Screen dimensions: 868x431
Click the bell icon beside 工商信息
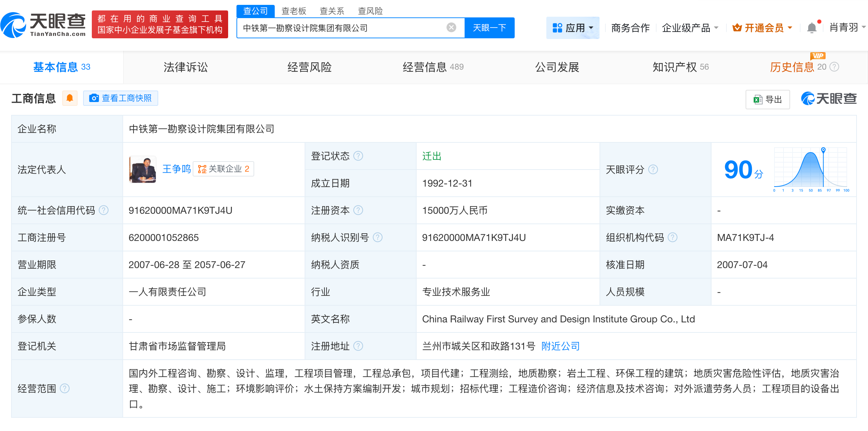click(70, 99)
